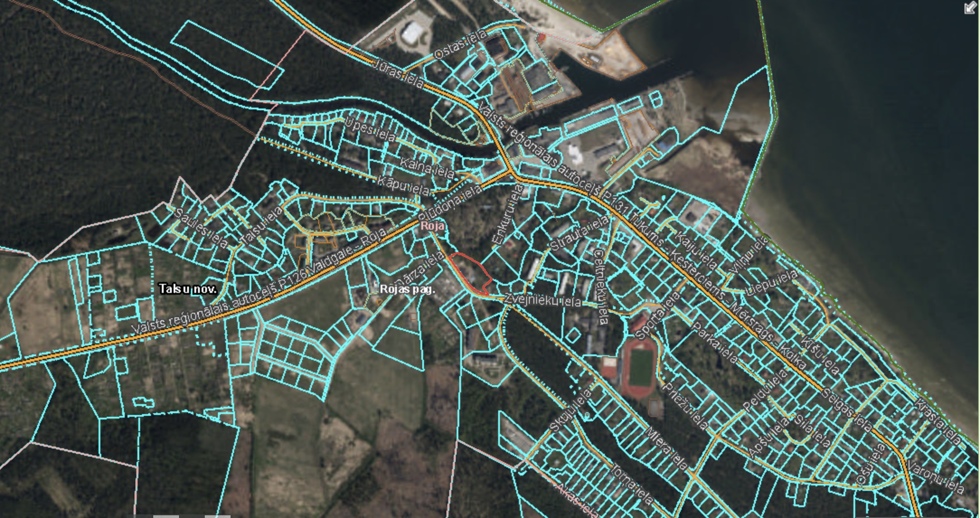Click the Talsu iela street label
The image size is (980, 518).
[261, 226]
